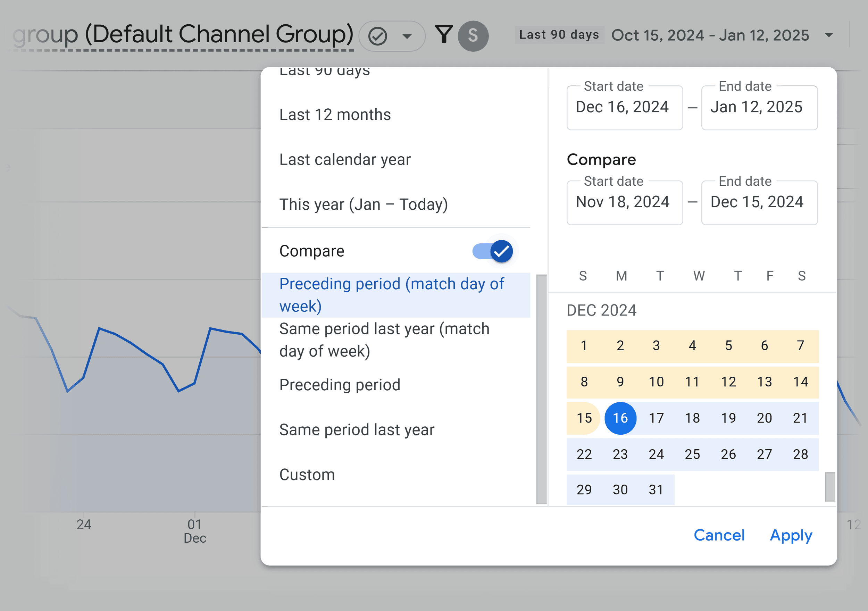Pick December 29 on the calendar
Viewport: 868px width, 611px height.
584,490
